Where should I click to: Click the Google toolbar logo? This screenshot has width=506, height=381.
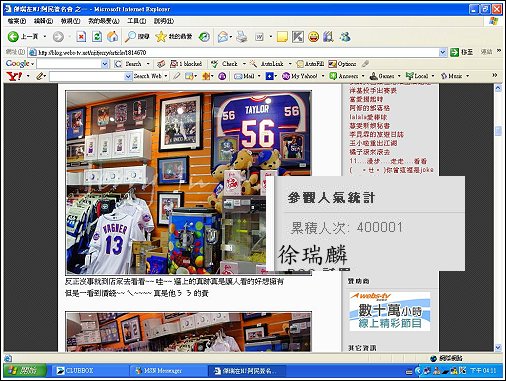17,63
